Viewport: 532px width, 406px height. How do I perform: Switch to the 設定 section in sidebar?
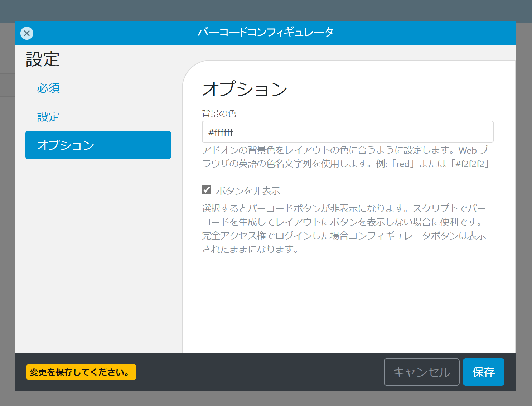(x=48, y=117)
